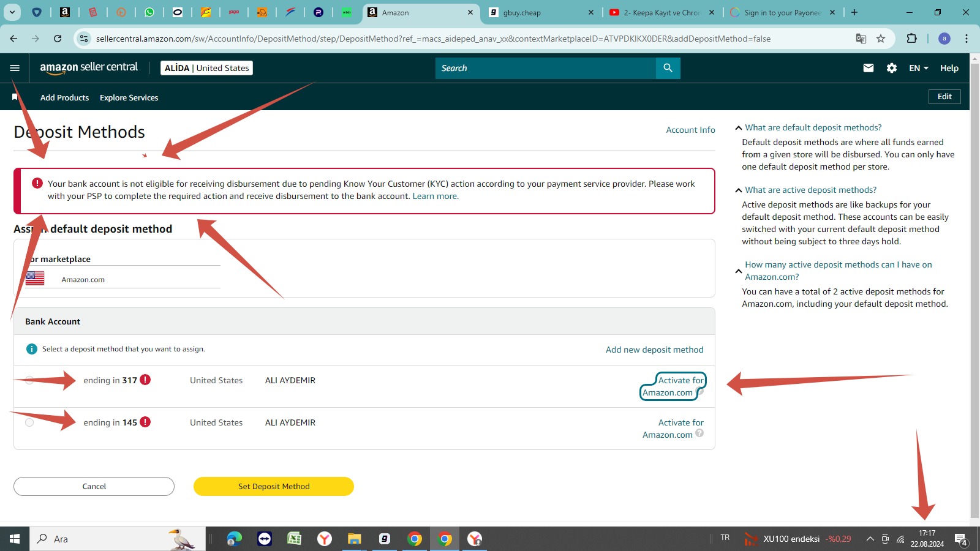The width and height of the screenshot is (980, 551).
Task: Click the browser address bar URL
Action: pos(433,39)
